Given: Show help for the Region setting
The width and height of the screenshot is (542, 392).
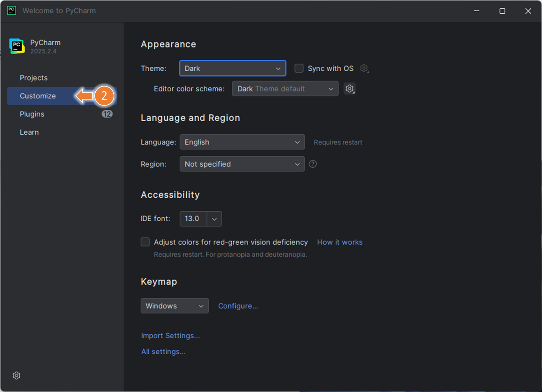Looking at the screenshot, I should coord(313,164).
